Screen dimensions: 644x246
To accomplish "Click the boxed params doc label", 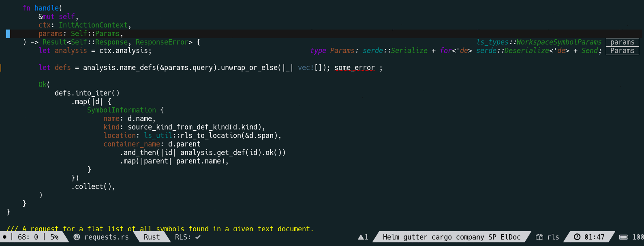I will pos(622,42).
